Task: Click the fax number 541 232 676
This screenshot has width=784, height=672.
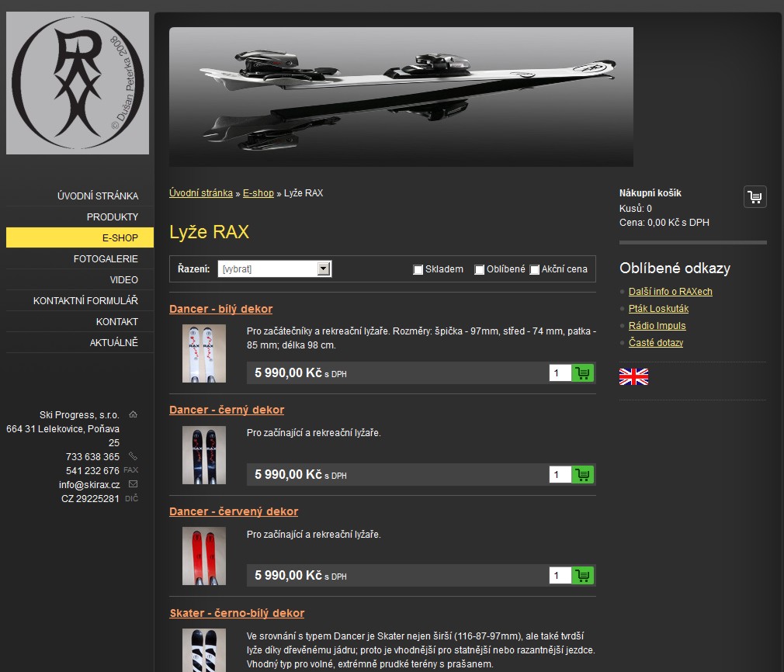Action: (92, 470)
